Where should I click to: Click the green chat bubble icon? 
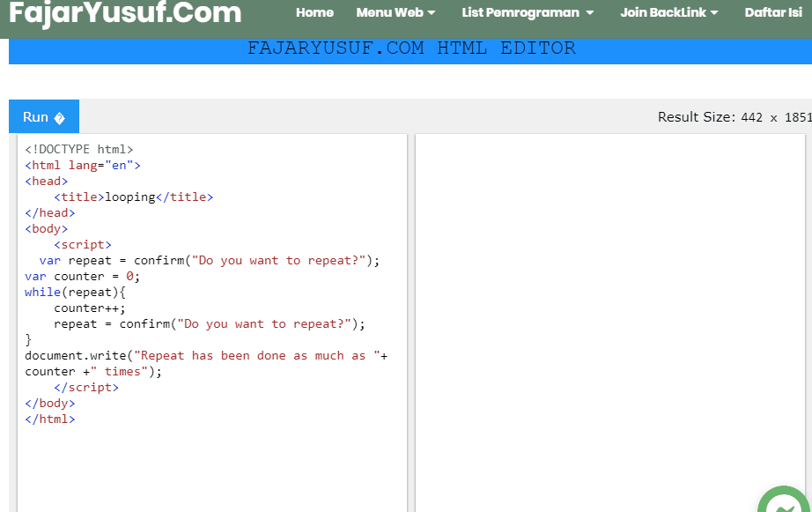tap(784, 499)
